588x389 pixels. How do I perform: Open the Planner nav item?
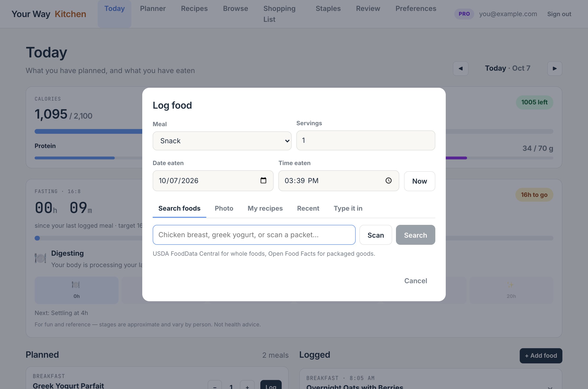153,9
